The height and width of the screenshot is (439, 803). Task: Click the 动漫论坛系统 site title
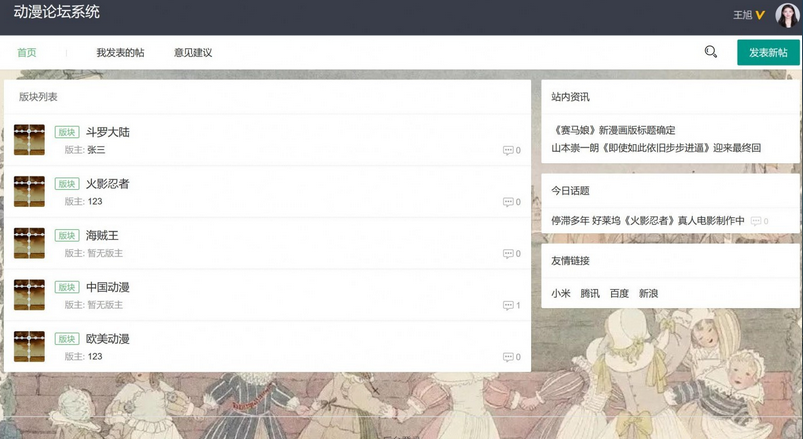(x=57, y=12)
